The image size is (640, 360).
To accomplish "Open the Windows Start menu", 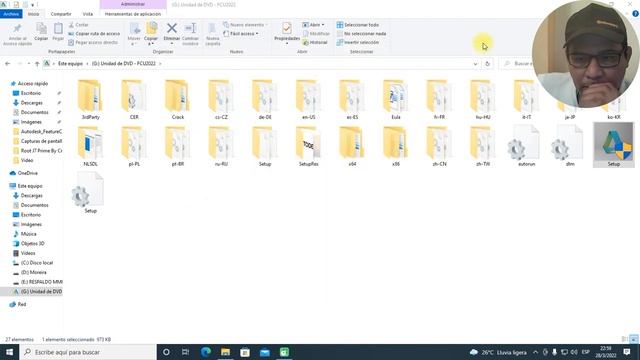I will [x=9, y=352].
